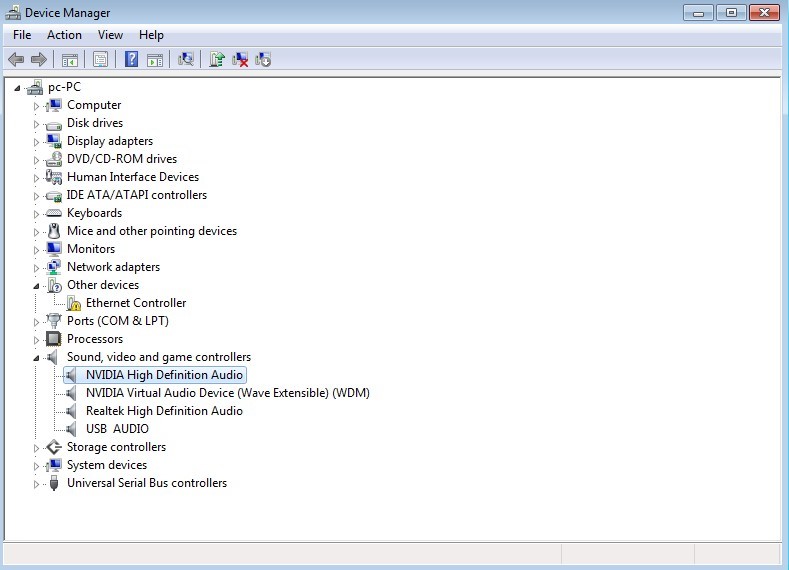The image size is (789, 570).
Task: Select the Ethernet Controller entry
Action: click(x=136, y=303)
